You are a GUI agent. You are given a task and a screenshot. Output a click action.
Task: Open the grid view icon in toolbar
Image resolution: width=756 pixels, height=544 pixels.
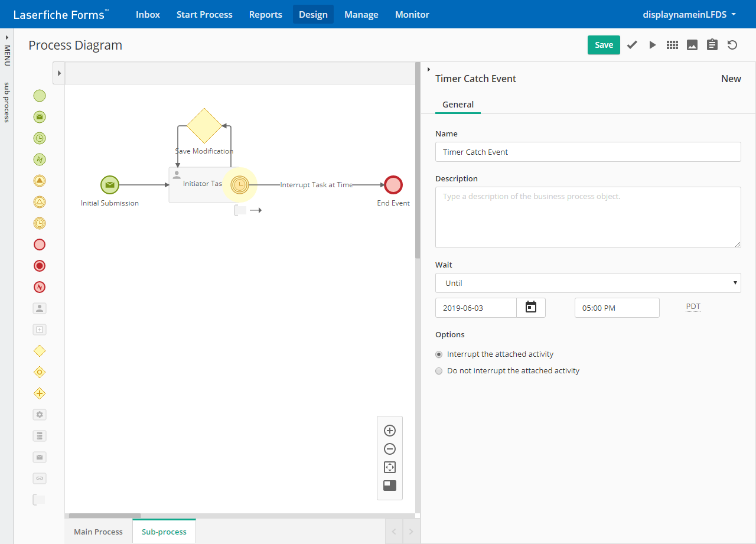click(x=672, y=45)
